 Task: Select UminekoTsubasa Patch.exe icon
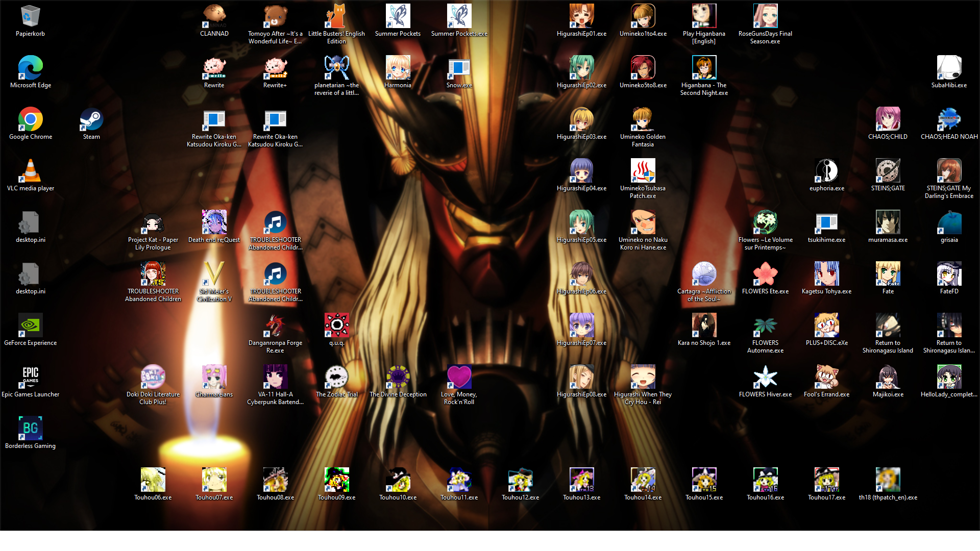[x=643, y=171]
